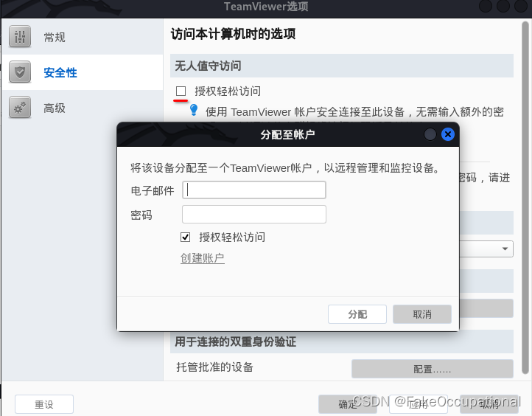Click 取消 in the assign dialog
The image size is (532, 416).
coord(422,314)
